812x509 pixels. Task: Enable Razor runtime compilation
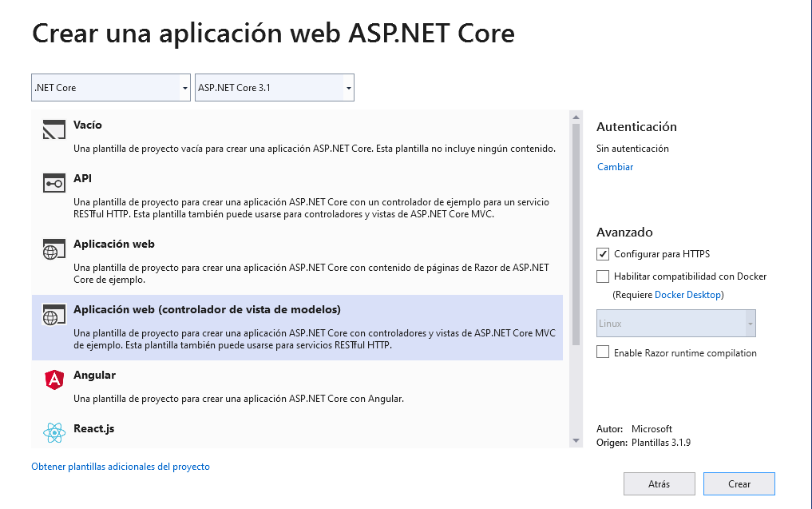602,352
